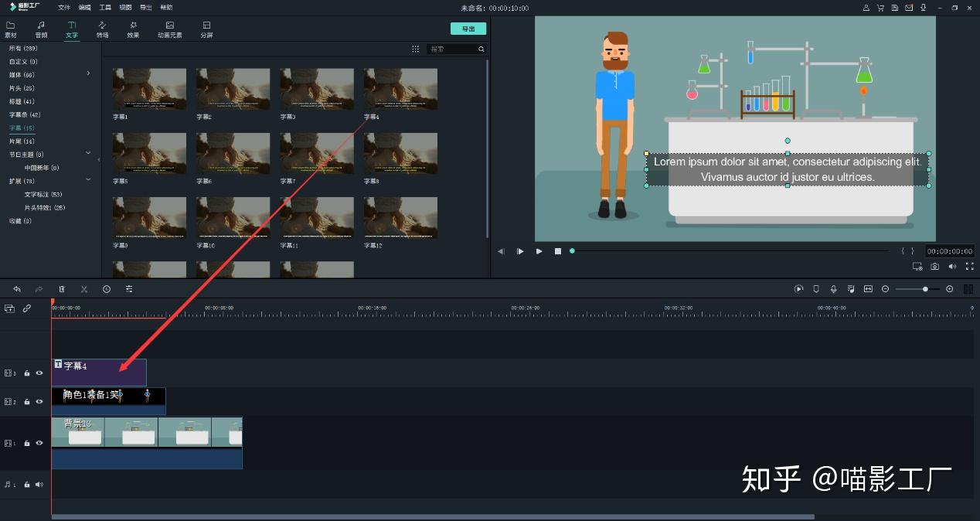Switch to the 效果 tab
The width and height of the screenshot is (980, 521).
click(133, 29)
